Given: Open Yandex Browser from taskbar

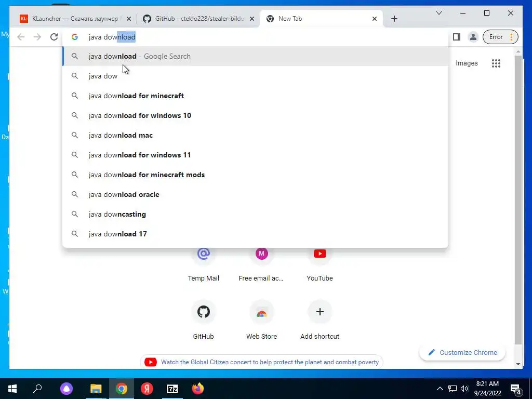Looking at the screenshot, I should (147, 389).
